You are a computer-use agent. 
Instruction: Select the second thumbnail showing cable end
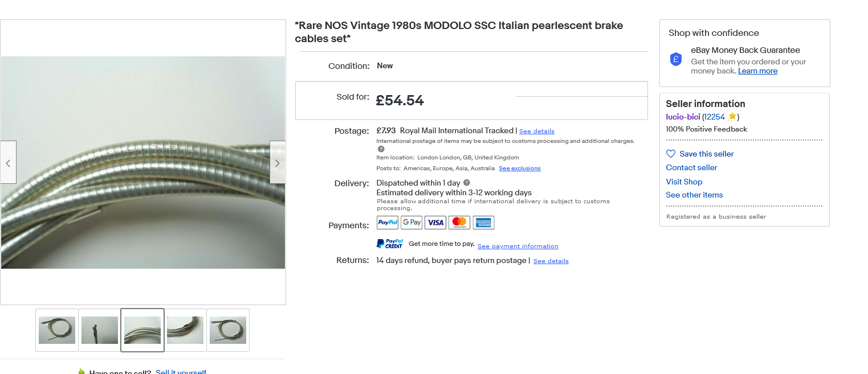[x=100, y=330]
